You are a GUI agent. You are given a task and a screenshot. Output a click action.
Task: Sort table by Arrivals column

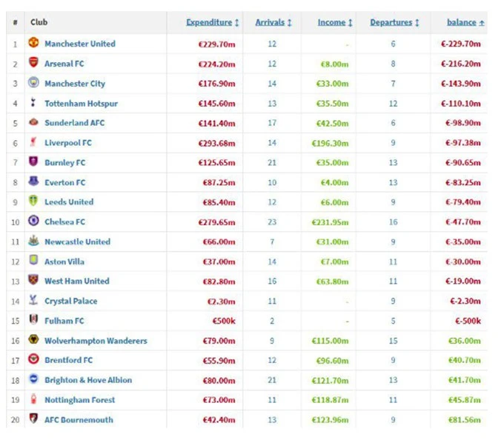point(273,23)
